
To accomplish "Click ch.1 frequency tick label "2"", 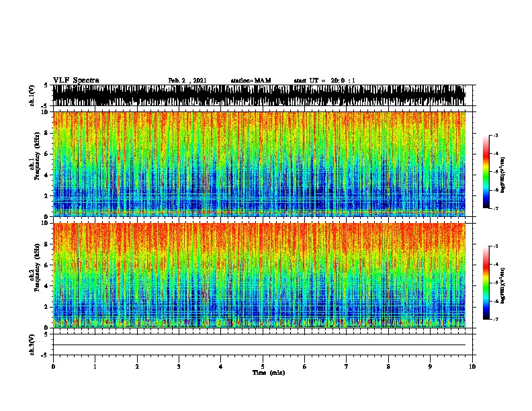I will [x=46, y=195].
